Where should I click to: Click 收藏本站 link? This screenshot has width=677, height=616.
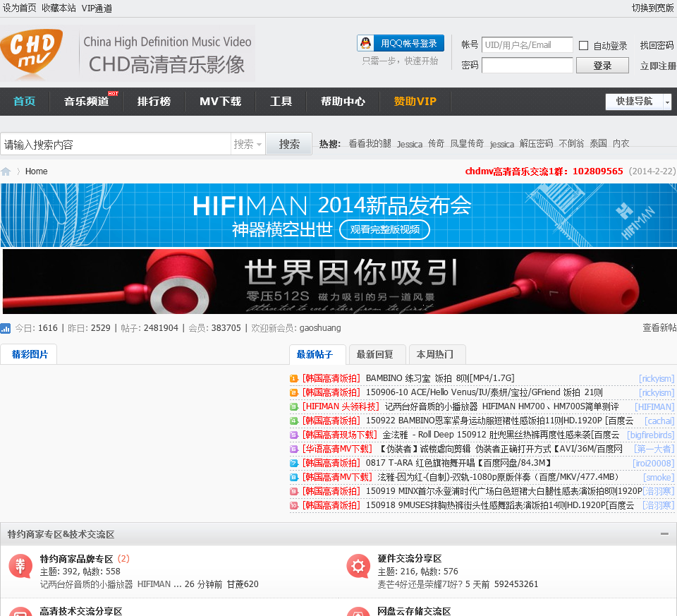click(x=59, y=8)
